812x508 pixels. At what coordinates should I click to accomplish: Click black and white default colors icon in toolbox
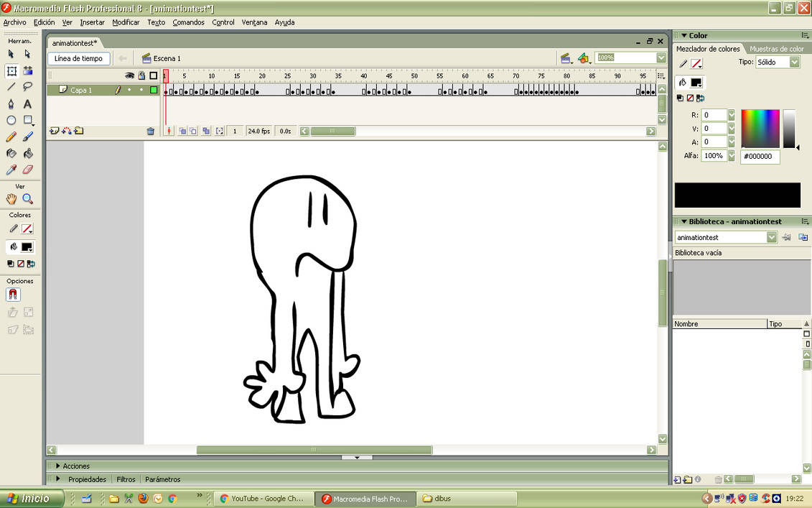(10, 264)
